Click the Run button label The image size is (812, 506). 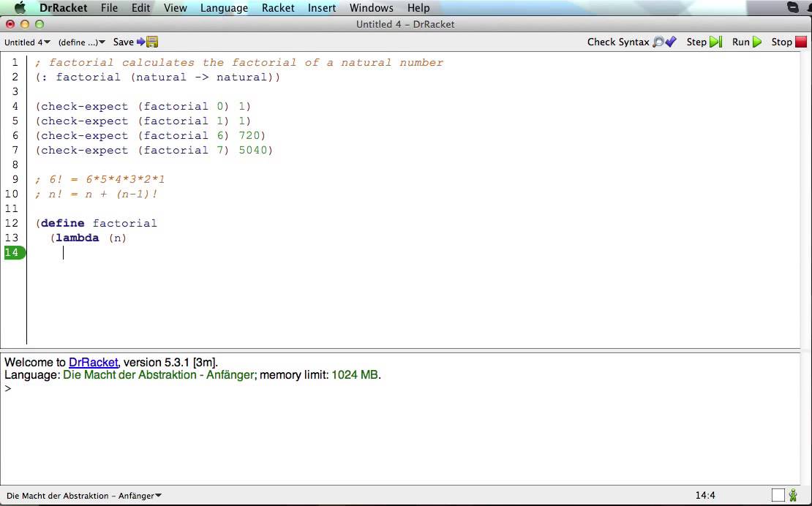(740, 42)
